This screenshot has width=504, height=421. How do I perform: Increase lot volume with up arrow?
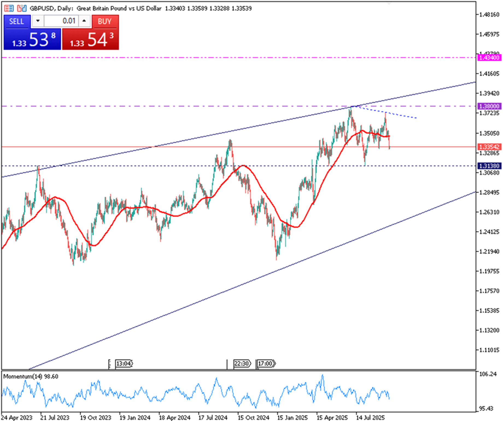(84, 21)
